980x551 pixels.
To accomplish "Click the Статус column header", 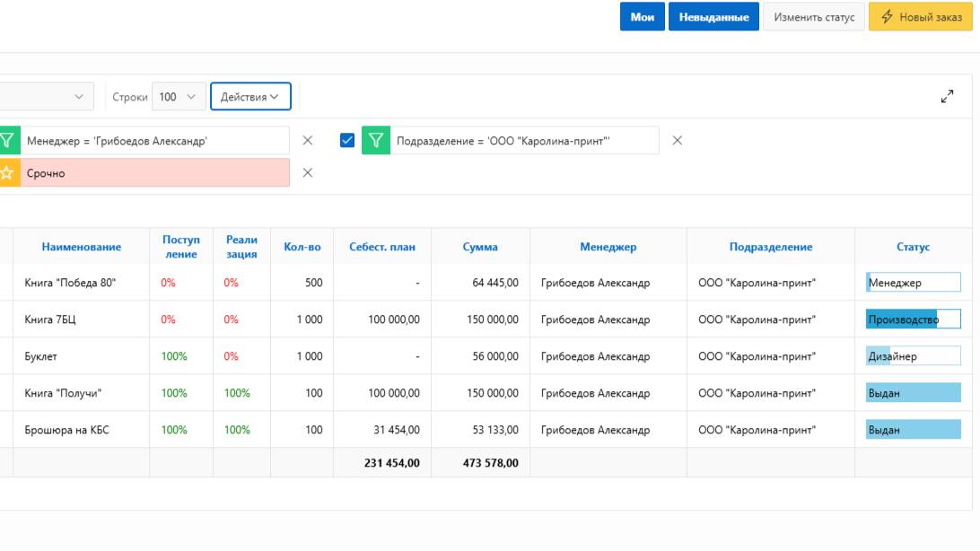I will (913, 247).
